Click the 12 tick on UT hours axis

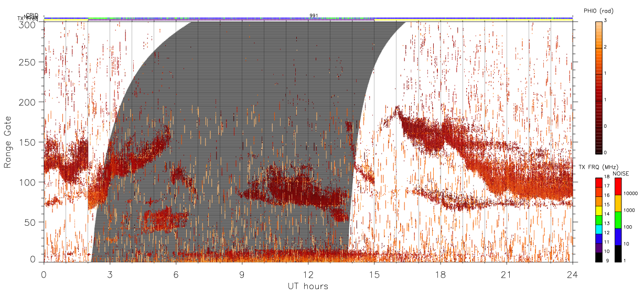tap(308, 274)
